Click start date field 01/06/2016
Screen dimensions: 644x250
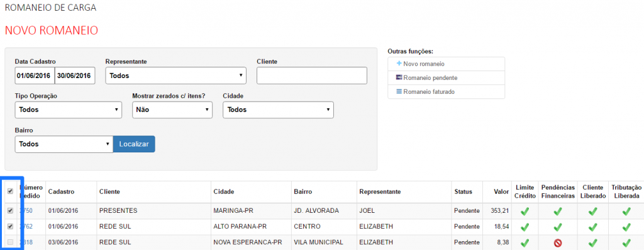coord(35,76)
